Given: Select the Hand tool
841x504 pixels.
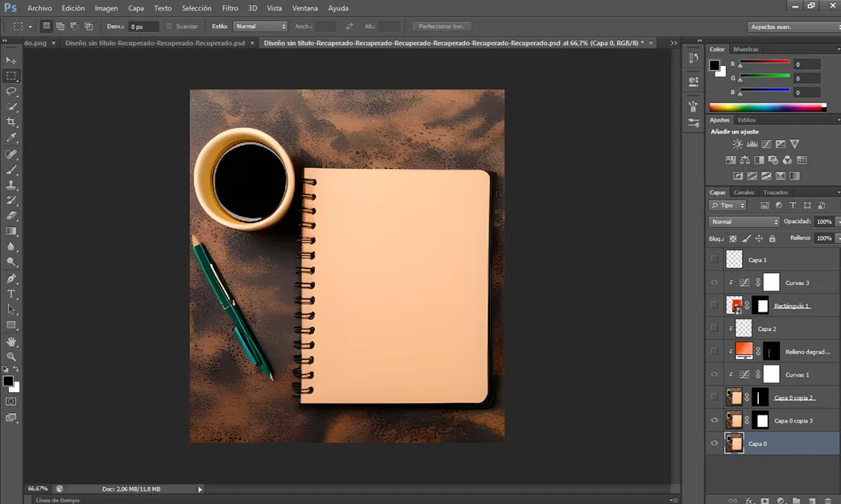Looking at the screenshot, I should [11, 341].
